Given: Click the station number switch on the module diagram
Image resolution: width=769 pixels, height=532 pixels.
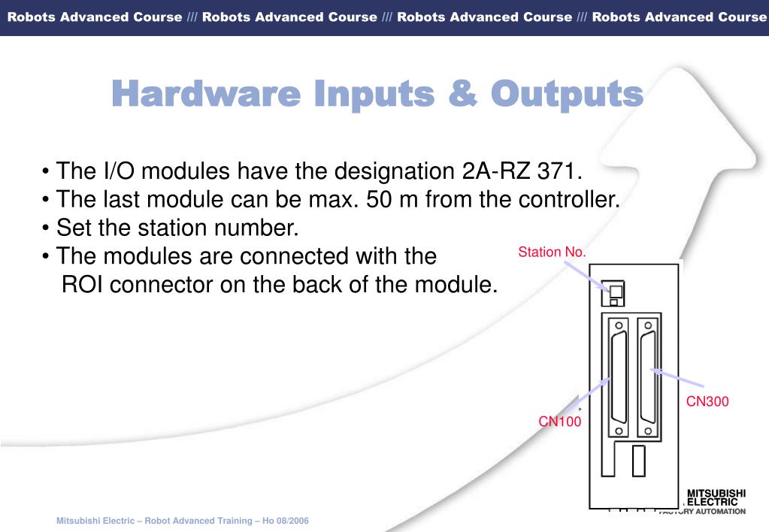Looking at the screenshot, I should coord(613,293).
